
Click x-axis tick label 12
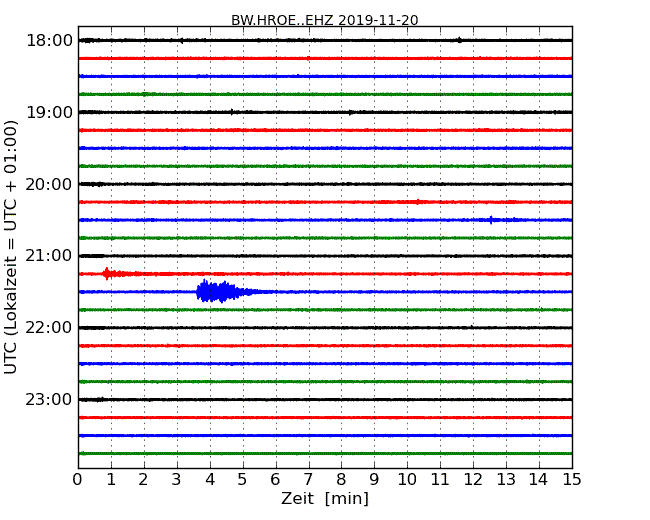pos(473,479)
